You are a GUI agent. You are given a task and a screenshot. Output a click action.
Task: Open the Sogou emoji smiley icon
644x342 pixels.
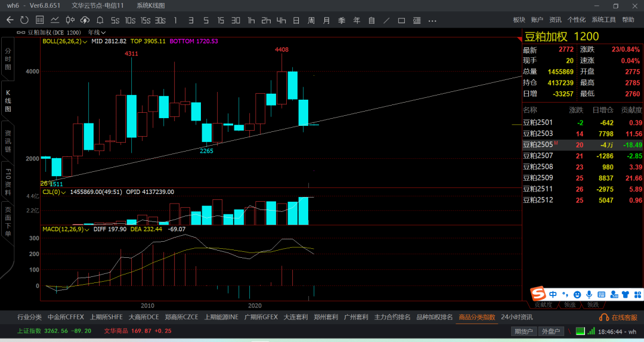577,295
